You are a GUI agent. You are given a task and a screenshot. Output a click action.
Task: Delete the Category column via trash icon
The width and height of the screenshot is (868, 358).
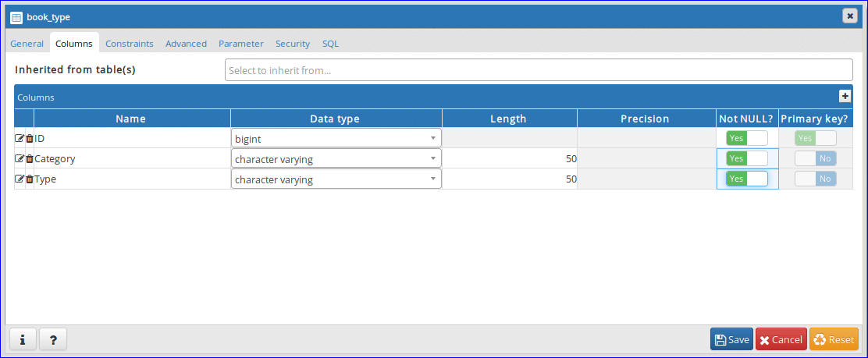(x=30, y=158)
